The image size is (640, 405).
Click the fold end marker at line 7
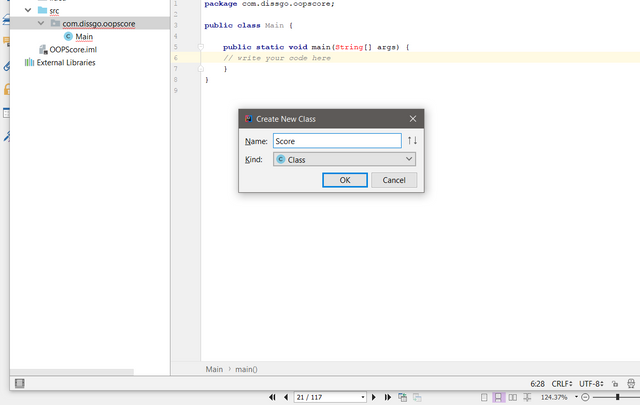click(200, 69)
